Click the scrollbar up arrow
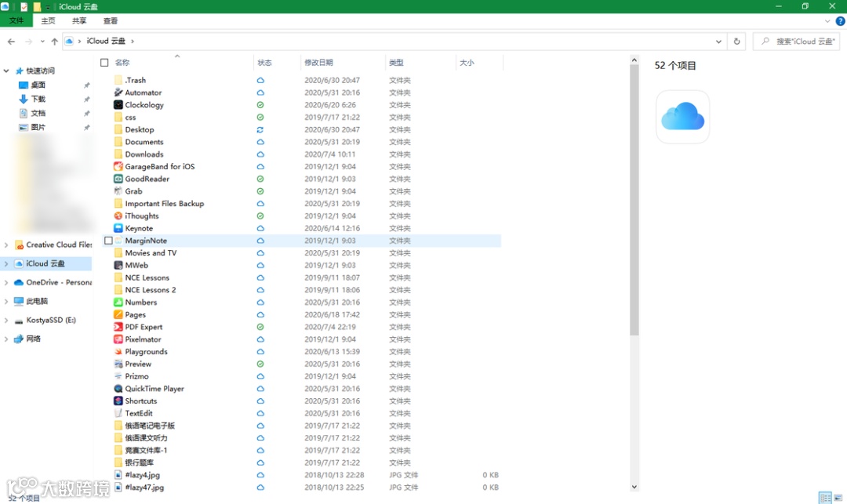This screenshot has height=504, width=847. pos(634,60)
